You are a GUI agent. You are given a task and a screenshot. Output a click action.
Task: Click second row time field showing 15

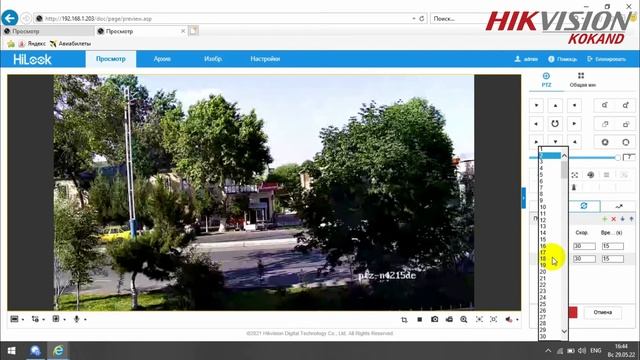(613, 259)
